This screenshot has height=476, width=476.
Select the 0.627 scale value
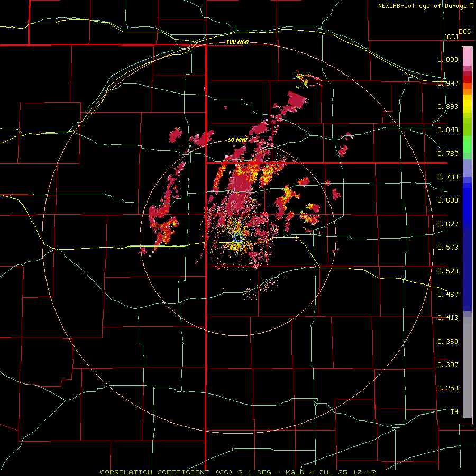[448, 224]
